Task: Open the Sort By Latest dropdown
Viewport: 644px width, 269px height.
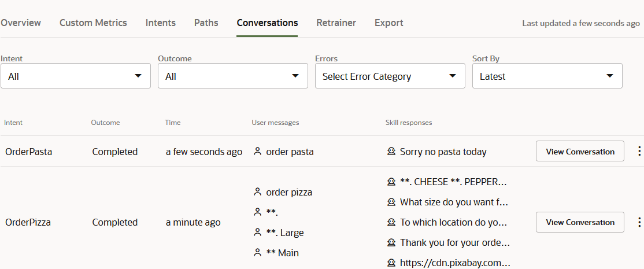Action: coord(547,76)
